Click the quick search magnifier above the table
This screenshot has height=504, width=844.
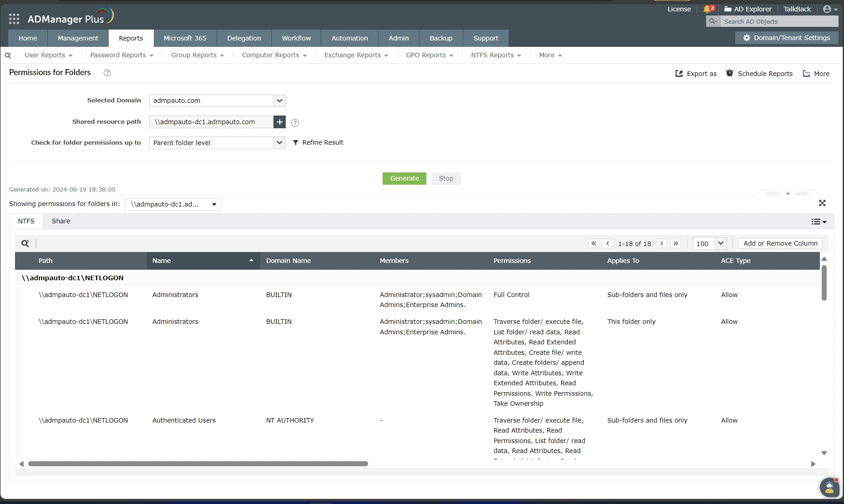click(x=25, y=243)
